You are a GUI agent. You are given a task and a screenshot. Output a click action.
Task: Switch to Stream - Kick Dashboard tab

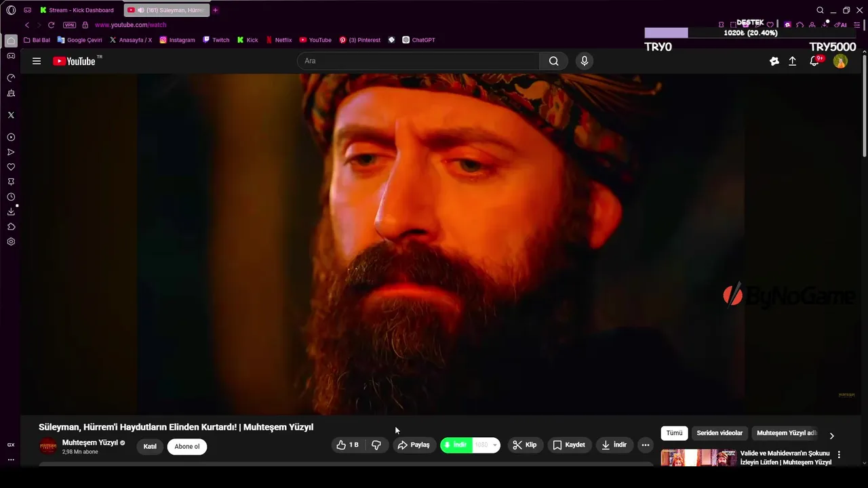[78, 10]
